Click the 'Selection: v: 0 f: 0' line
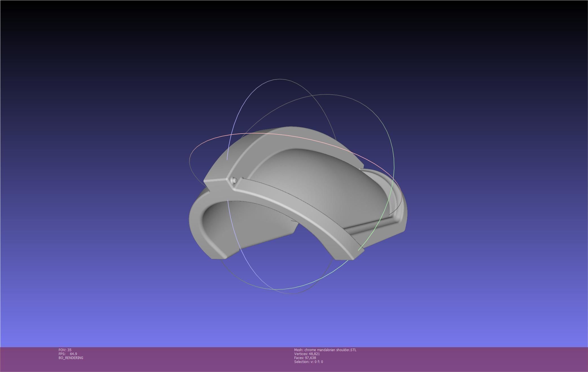 click(309, 362)
